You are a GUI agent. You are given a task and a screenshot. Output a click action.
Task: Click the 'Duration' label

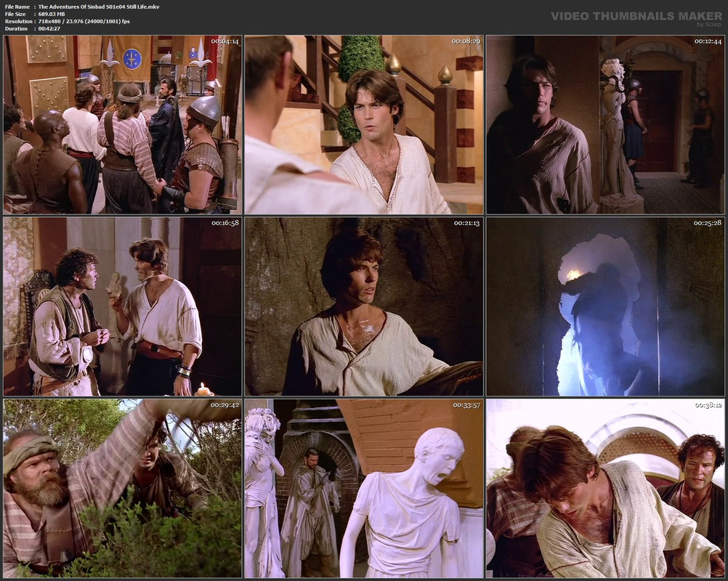[x=16, y=29]
